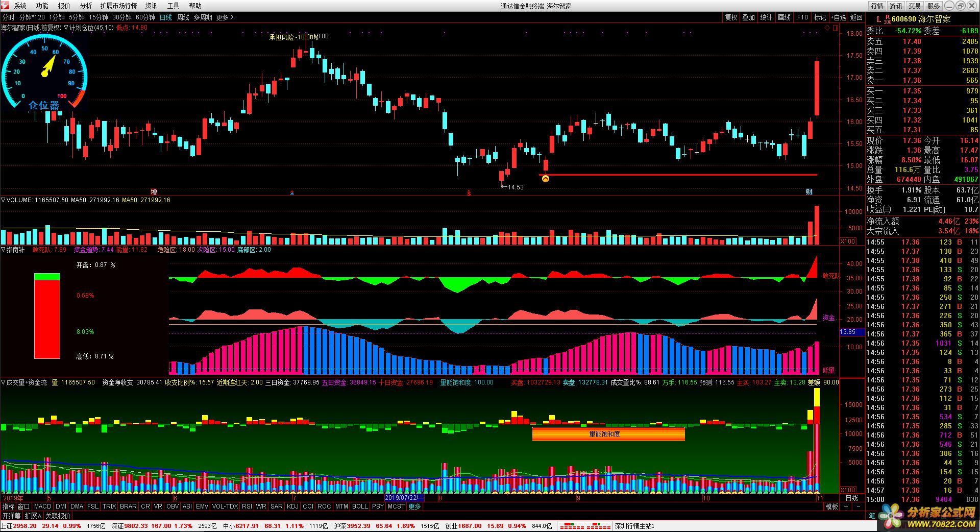Screen dimensions: 980x532
Task: Open the 报价 menu
Action: coord(64,6)
